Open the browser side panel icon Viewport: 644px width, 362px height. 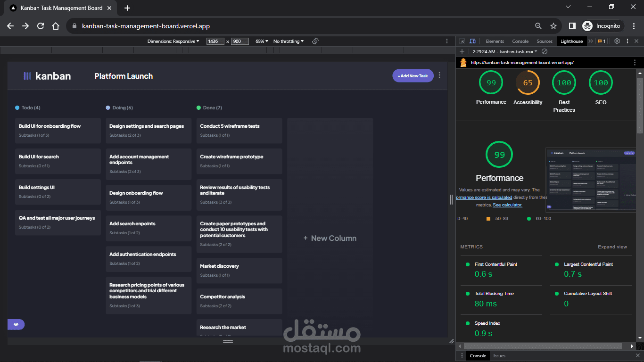pyautogui.click(x=572, y=26)
